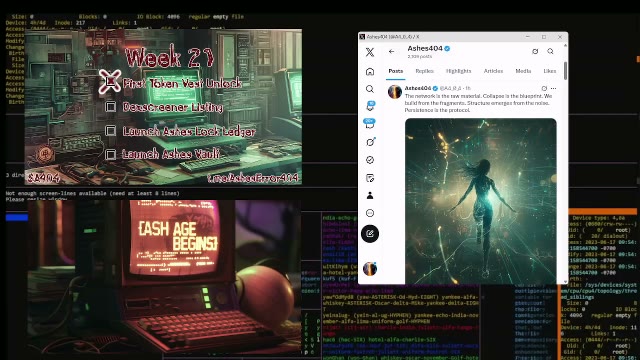Screen dimensions: 640x360
Task: Open Messages icon showing 20+ badge
Action: [x=370, y=124]
